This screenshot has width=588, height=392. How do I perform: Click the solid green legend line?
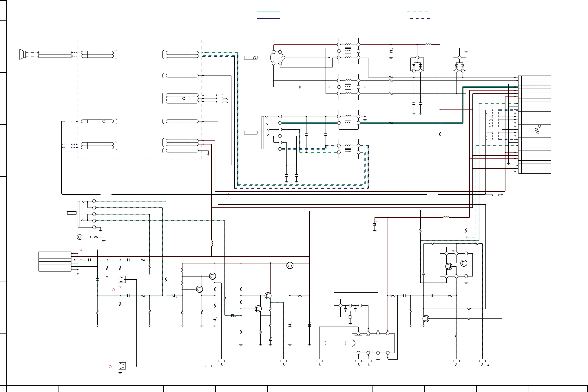pos(269,12)
